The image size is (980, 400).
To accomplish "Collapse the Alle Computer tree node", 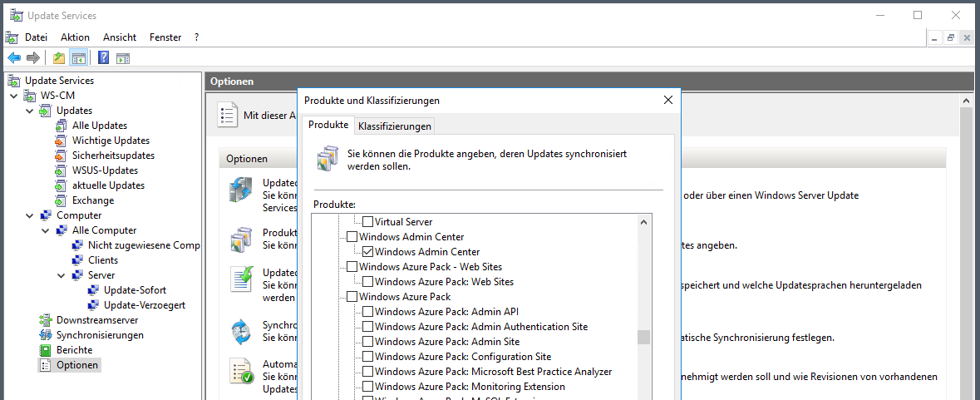I will tap(46, 230).
